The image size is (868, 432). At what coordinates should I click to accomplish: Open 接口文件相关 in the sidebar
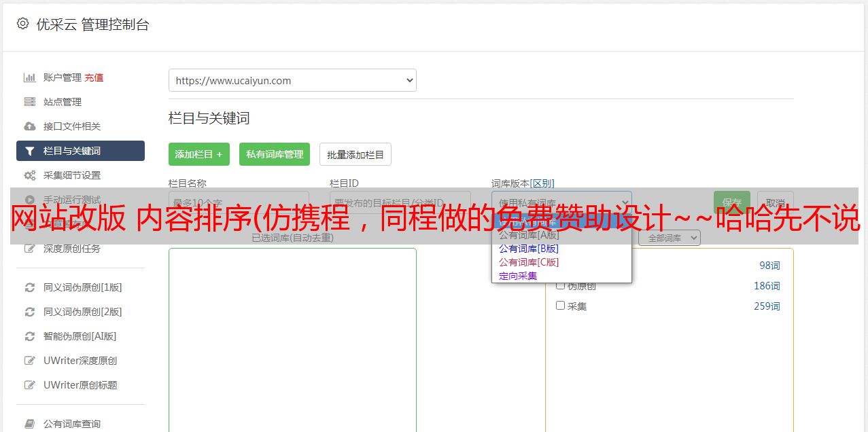click(x=72, y=126)
